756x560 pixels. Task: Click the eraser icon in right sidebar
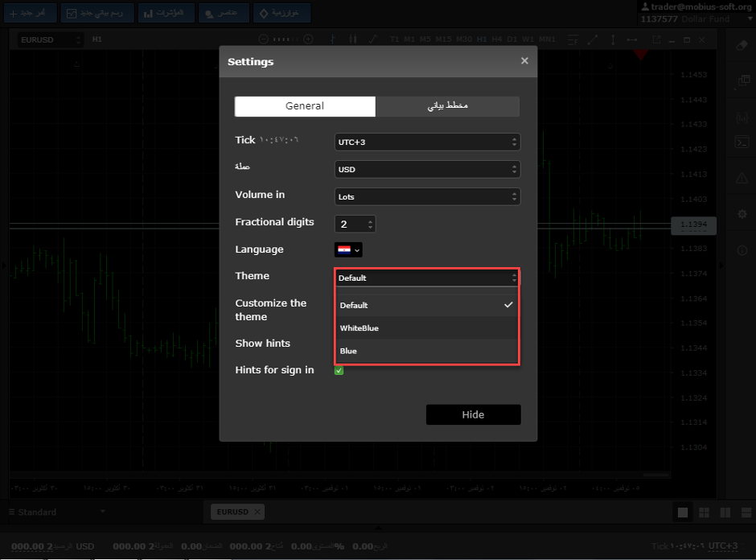point(742,45)
